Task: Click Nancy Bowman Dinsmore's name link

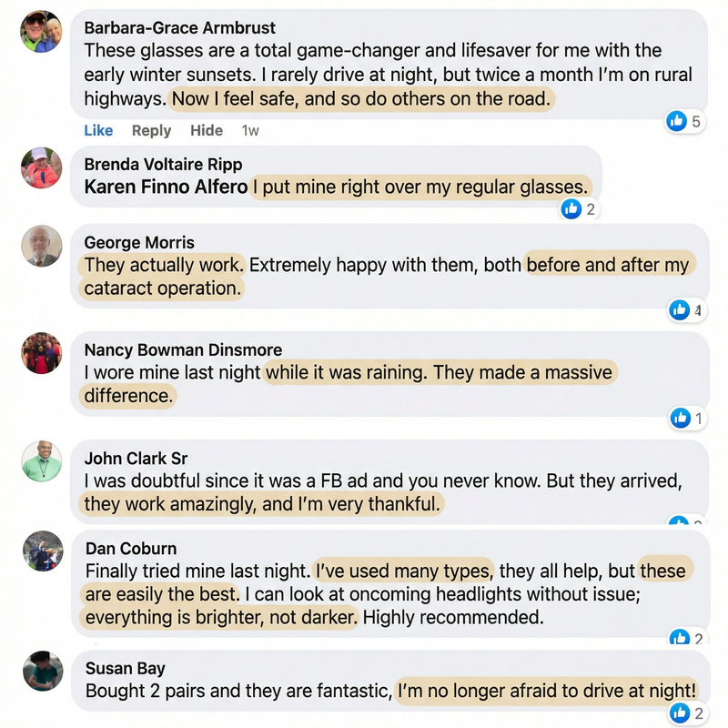Action: tap(183, 349)
